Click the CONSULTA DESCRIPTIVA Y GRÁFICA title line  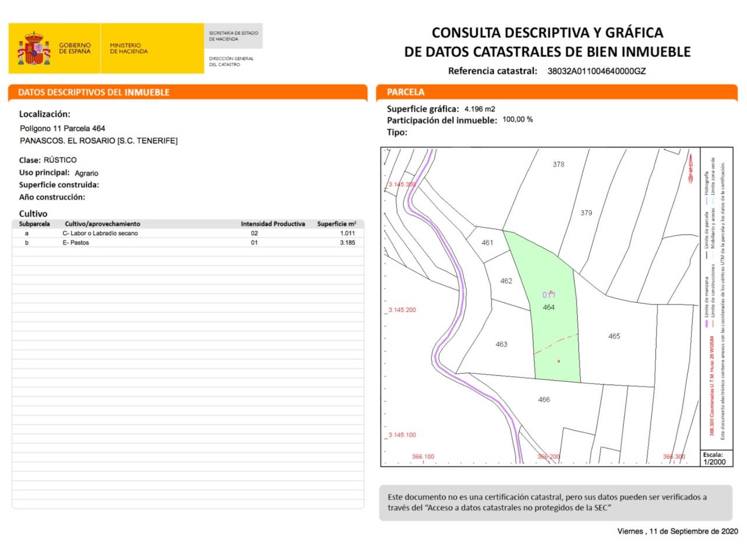point(547,33)
